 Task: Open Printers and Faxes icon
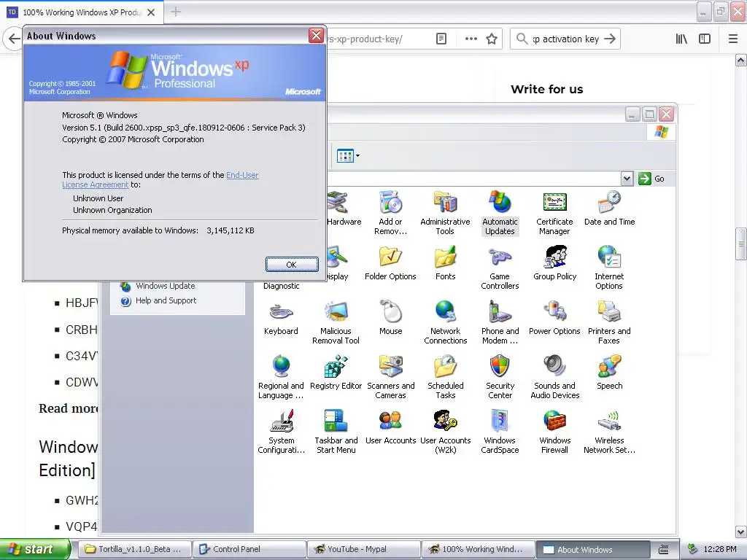click(x=609, y=322)
